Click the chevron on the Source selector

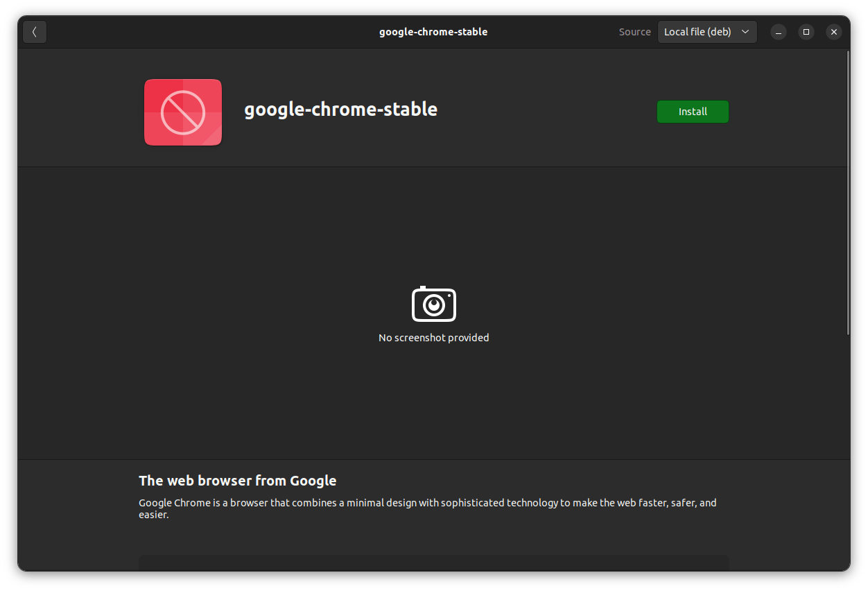click(745, 31)
